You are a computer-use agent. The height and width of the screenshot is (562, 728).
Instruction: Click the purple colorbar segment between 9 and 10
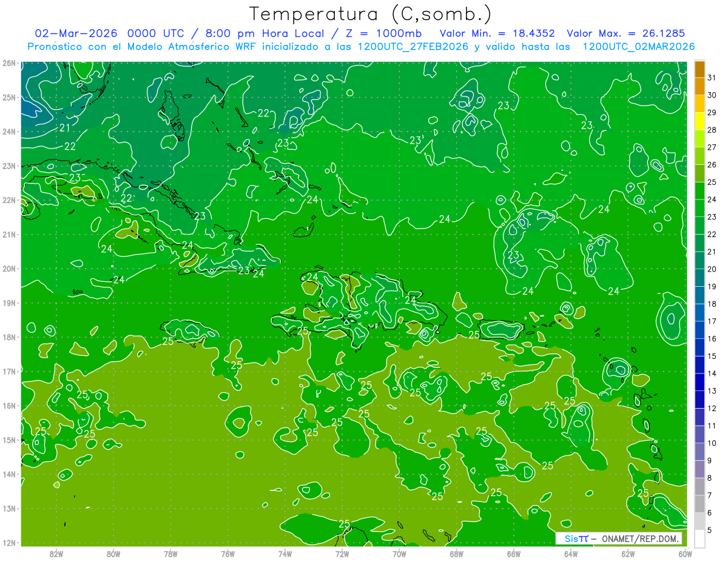point(699,452)
